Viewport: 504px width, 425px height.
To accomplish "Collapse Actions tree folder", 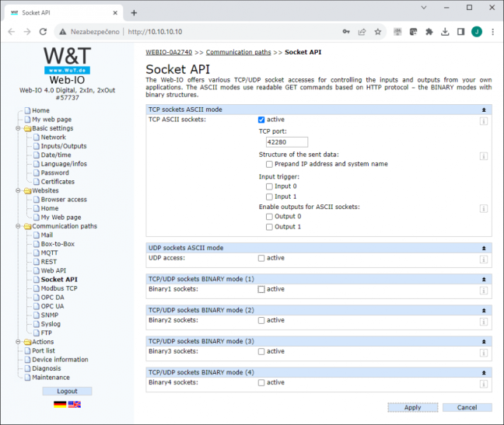I will [18, 342].
